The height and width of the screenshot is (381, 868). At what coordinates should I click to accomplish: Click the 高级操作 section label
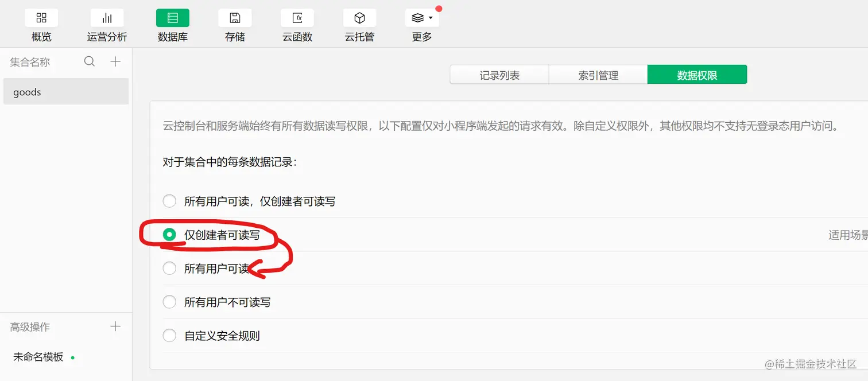[30, 327]
